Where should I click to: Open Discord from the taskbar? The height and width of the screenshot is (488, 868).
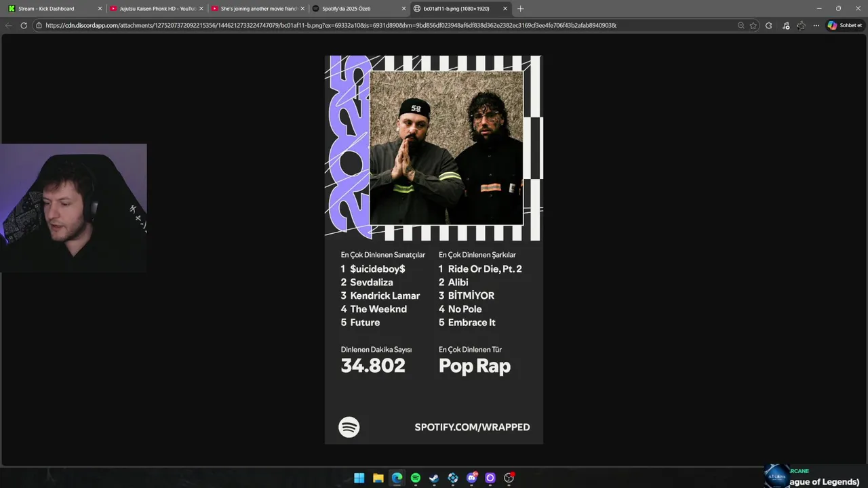tap(472, 478)
